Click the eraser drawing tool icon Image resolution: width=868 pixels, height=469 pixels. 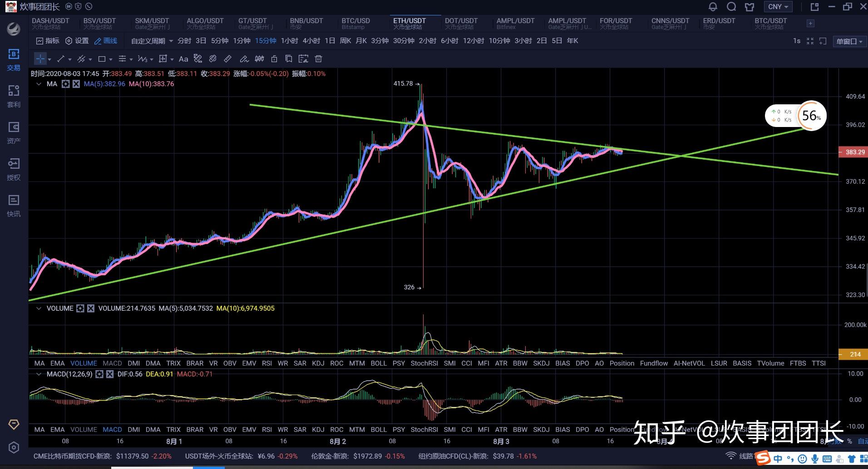(244, 59)
